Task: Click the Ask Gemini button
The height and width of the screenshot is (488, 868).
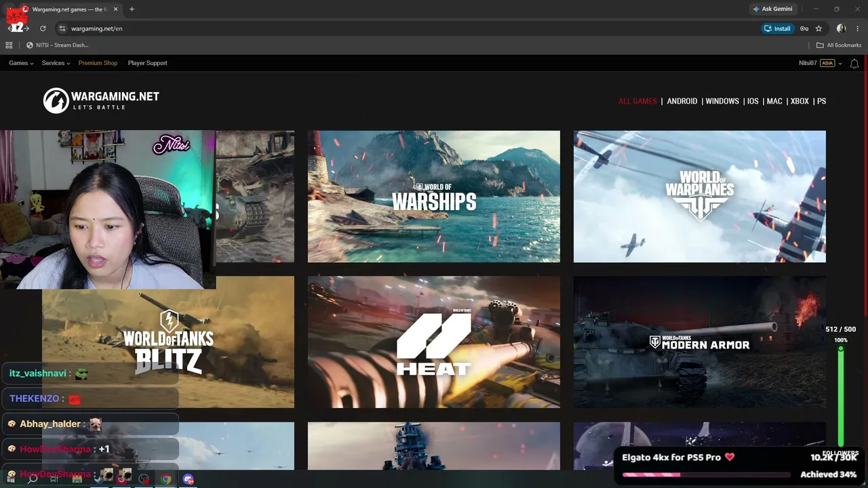Action: pyautogui.click(x=772, y=9)
